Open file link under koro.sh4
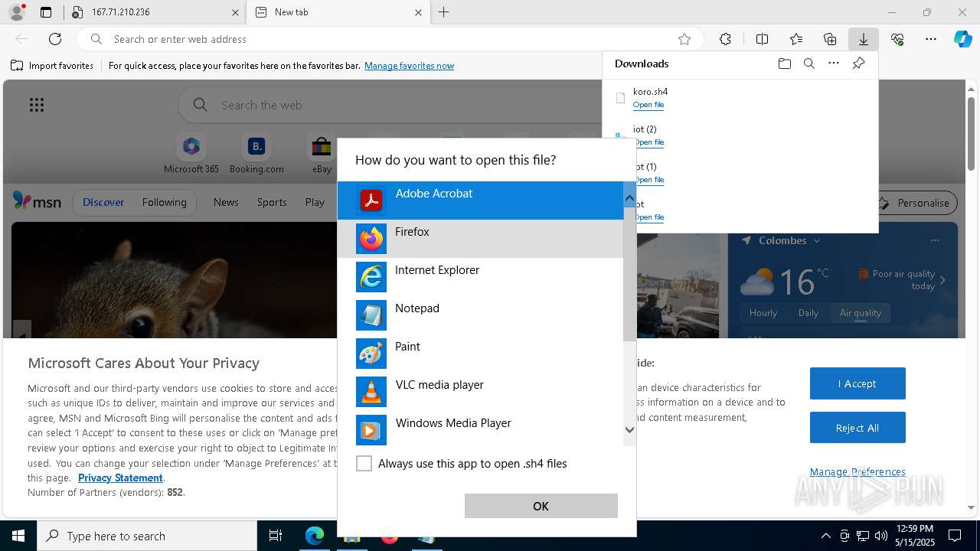 coord(648,105)
